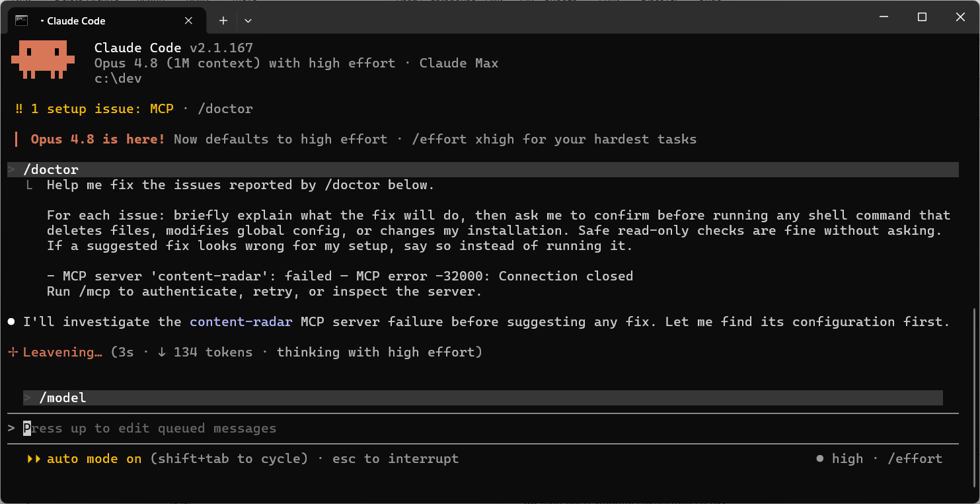Click the white bullet before response

click(11, 322)
